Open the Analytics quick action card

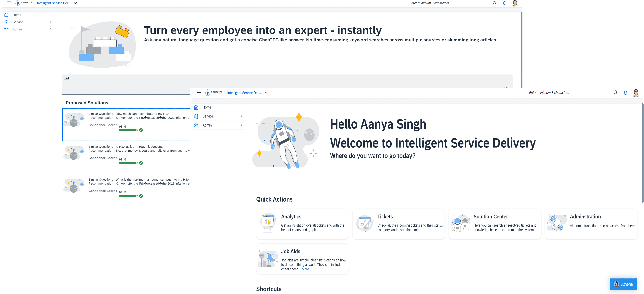tap(302, 224)
